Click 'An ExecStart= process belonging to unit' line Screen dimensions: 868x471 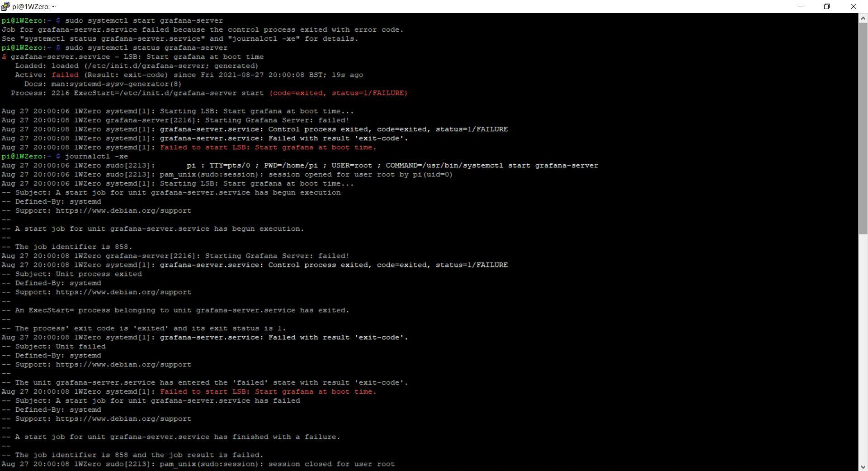(175, 310)
